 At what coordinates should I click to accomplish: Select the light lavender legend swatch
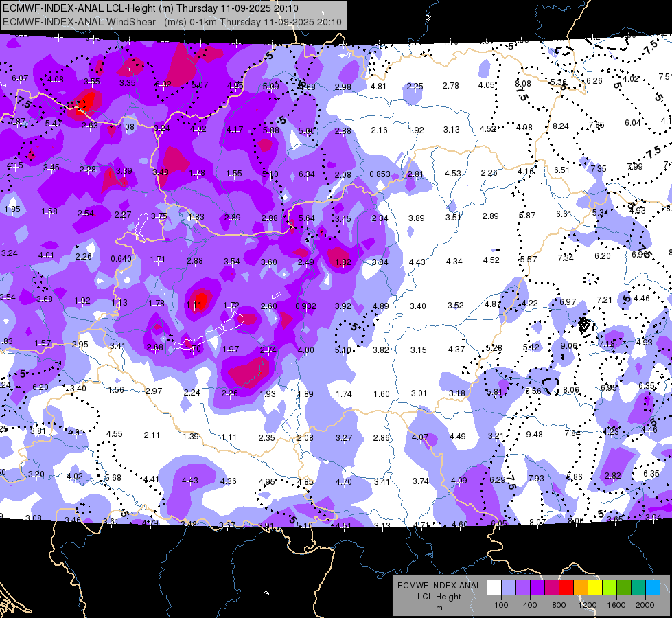pyautogui.click(x=508, y=587)
